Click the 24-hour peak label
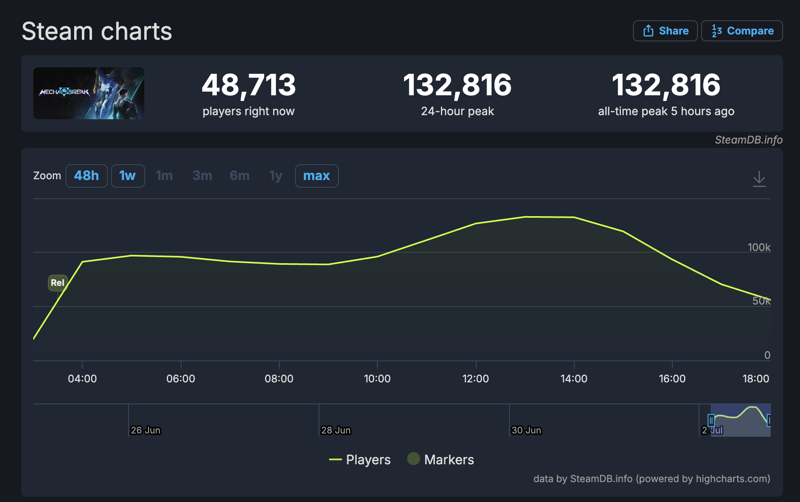Image resolution: width=800 pixels, height=502 pixels. click(457, 111)
